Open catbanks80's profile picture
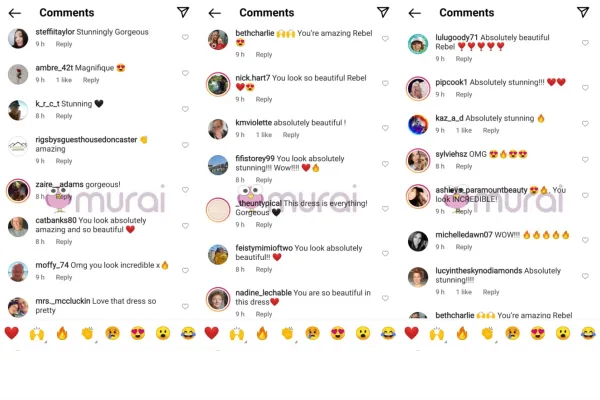 pos(18,227)
